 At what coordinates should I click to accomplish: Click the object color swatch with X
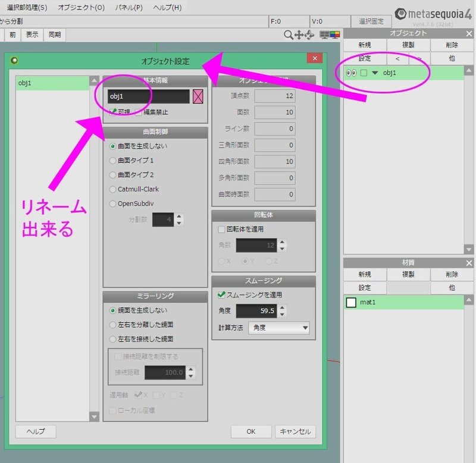coord(198,96)
